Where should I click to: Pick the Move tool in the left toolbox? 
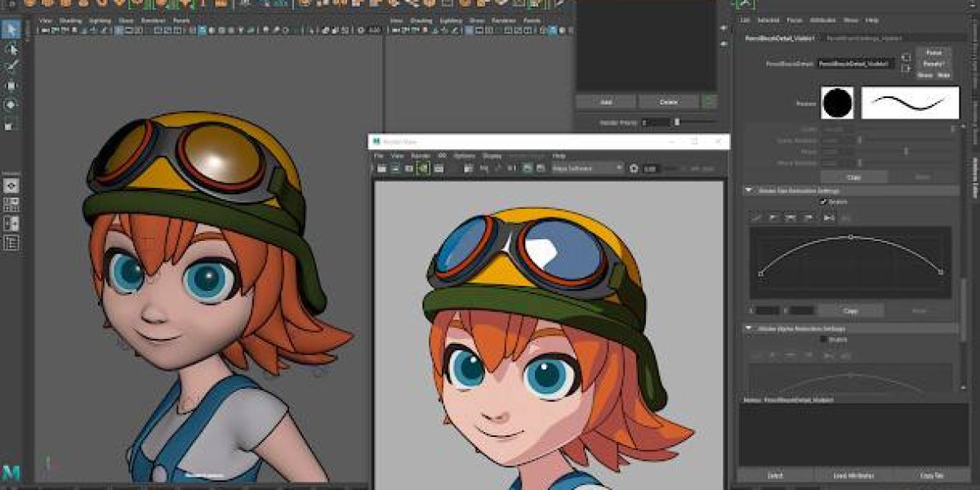(11, 86)
